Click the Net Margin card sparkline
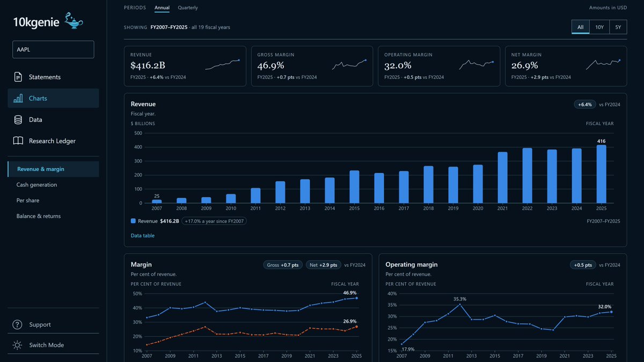Screen dimensions: 644x362 click(603, 65)
